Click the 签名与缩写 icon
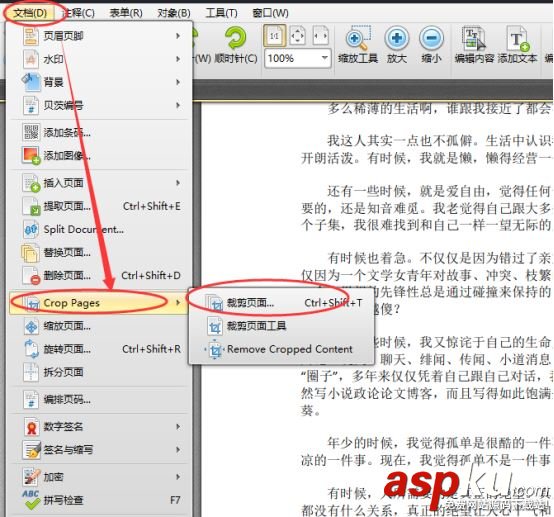This screenshot has height=517, width=554. [31, 450]
